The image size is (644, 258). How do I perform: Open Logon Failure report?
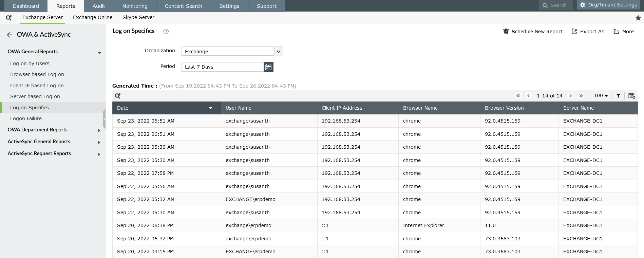[x=26, y=118]
